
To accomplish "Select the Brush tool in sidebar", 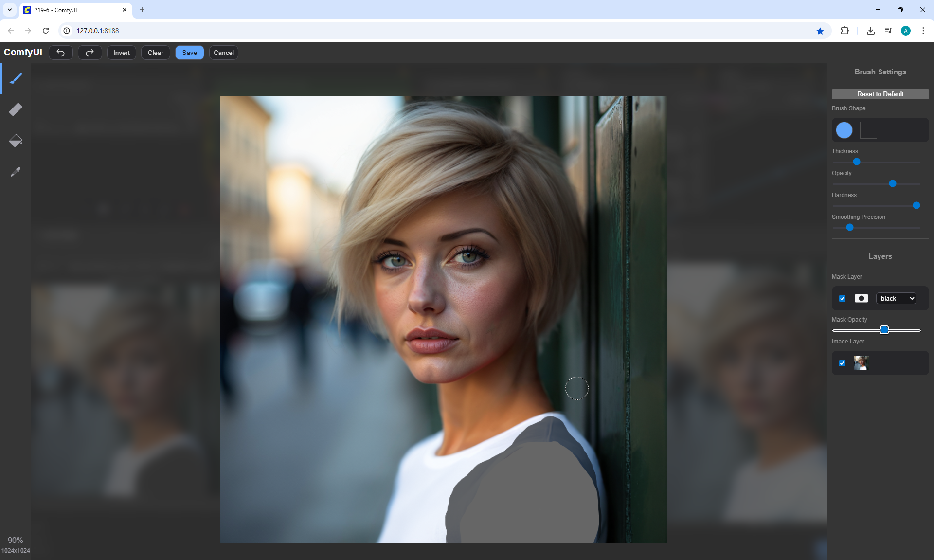I will [x=16, y=78].
